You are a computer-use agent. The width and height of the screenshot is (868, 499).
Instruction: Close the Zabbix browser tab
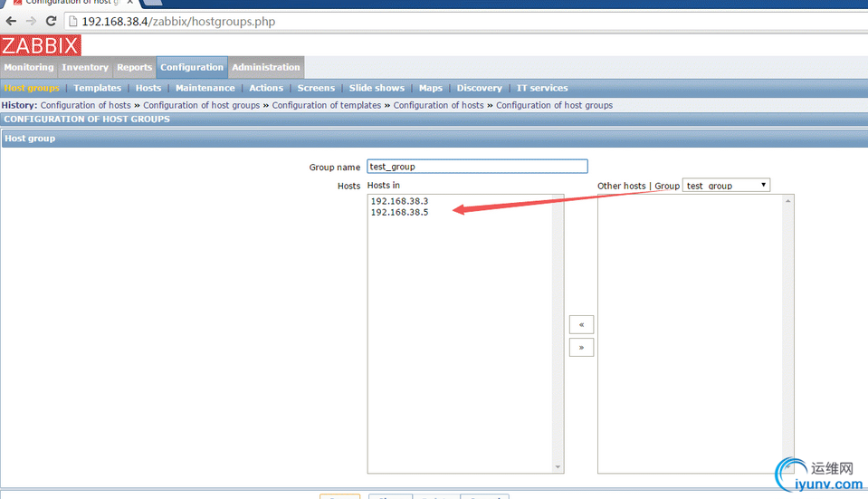point(130,2)
